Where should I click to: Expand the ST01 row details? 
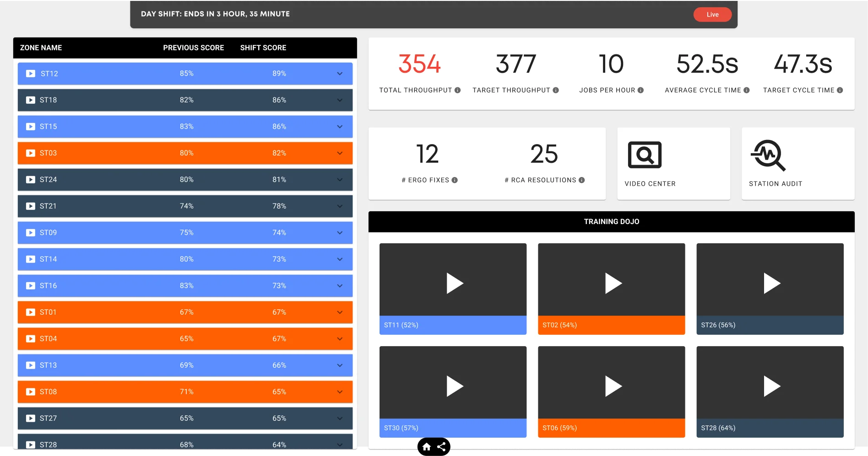click(340, 312)
